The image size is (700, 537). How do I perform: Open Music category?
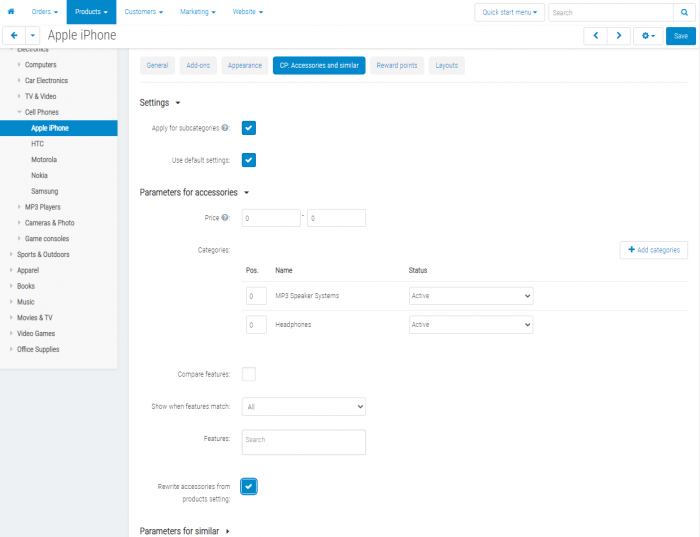pyautogui.click(x=25, y=302)
